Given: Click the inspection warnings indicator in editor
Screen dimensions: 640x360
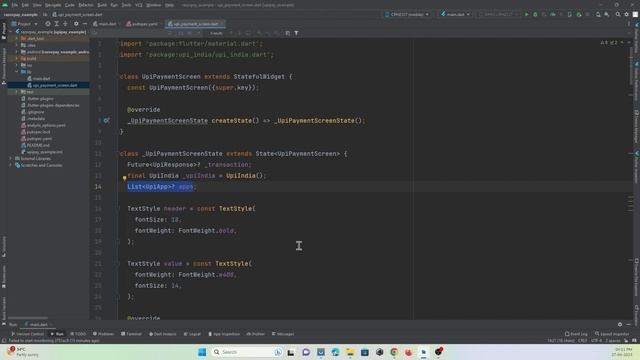Looking at the screenshot, I should pyautogui.click(x=610, y=42).
